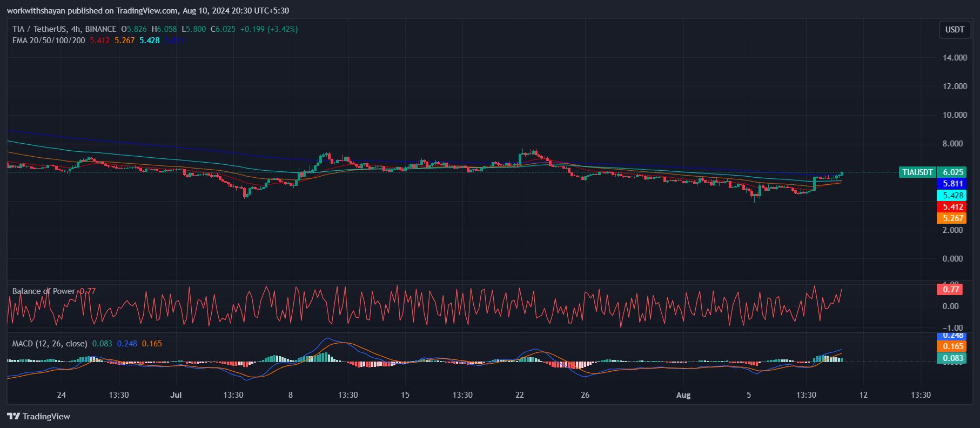980x428 pixels.
Task: Select the orange 5.267 axis tag
Action: [953, 218]
